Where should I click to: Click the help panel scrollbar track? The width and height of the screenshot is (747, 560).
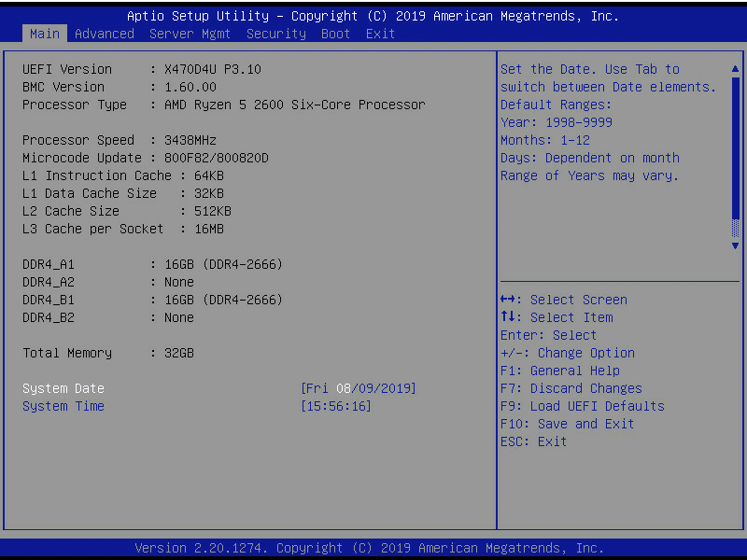[735, 157]
